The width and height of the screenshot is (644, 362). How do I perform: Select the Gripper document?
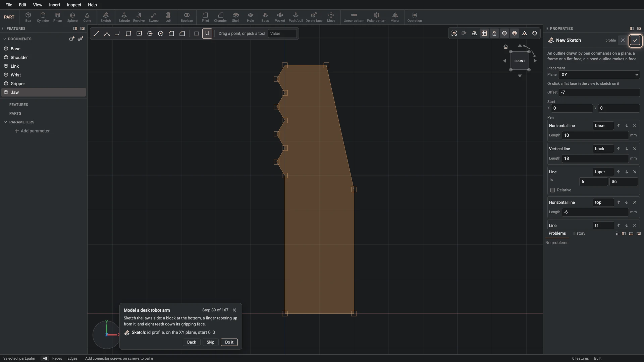tap(44, 84)
